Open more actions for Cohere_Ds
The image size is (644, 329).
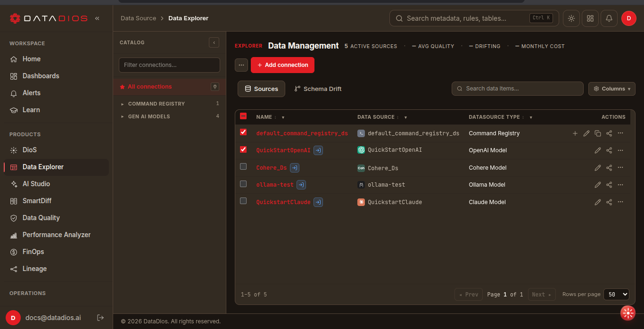[620, 168]
